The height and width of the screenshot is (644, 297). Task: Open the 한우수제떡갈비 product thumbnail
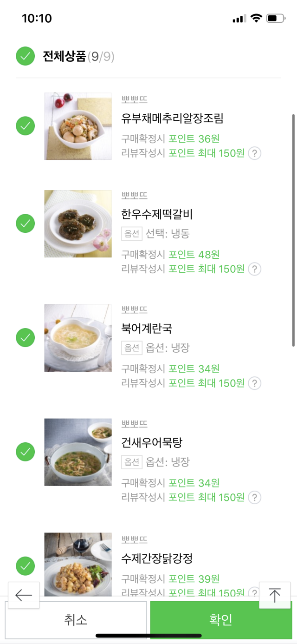(78, 223)
